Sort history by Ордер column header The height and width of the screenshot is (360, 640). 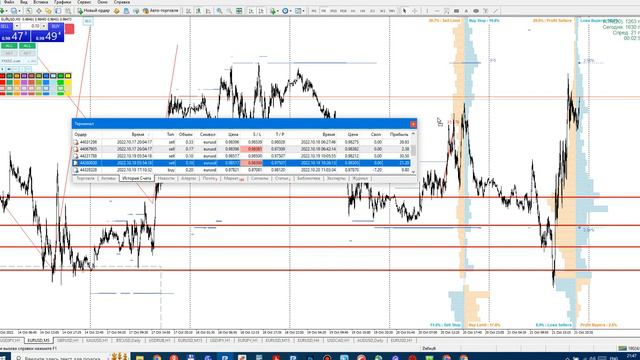coord(80,134)
